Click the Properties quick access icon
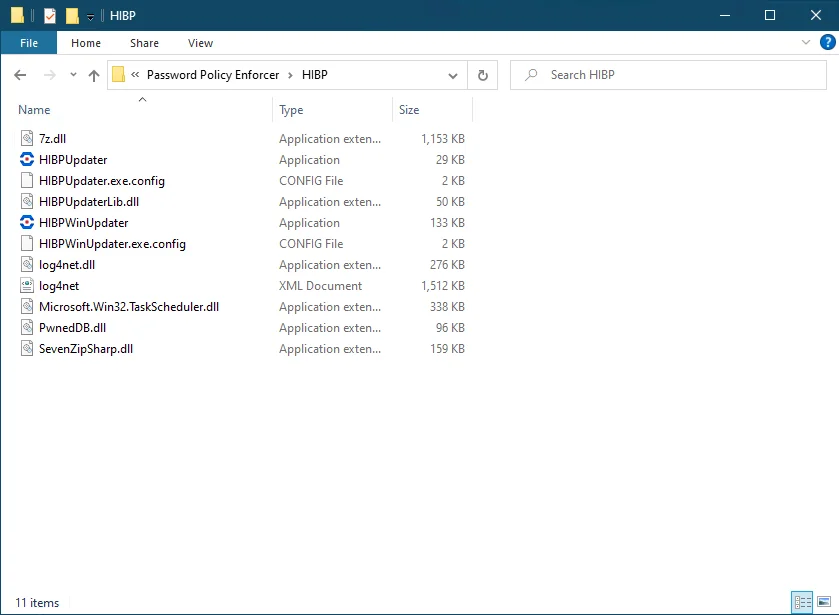 (x=49, y=16)
